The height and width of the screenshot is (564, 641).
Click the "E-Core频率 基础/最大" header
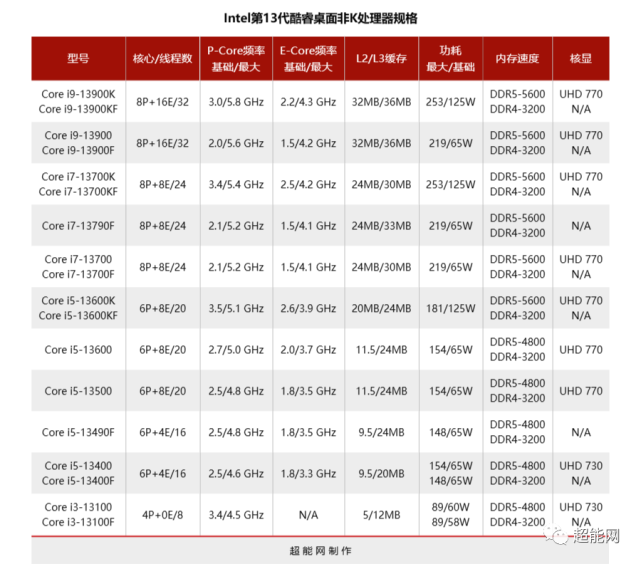pyautogui.click(x=308, y=58)
